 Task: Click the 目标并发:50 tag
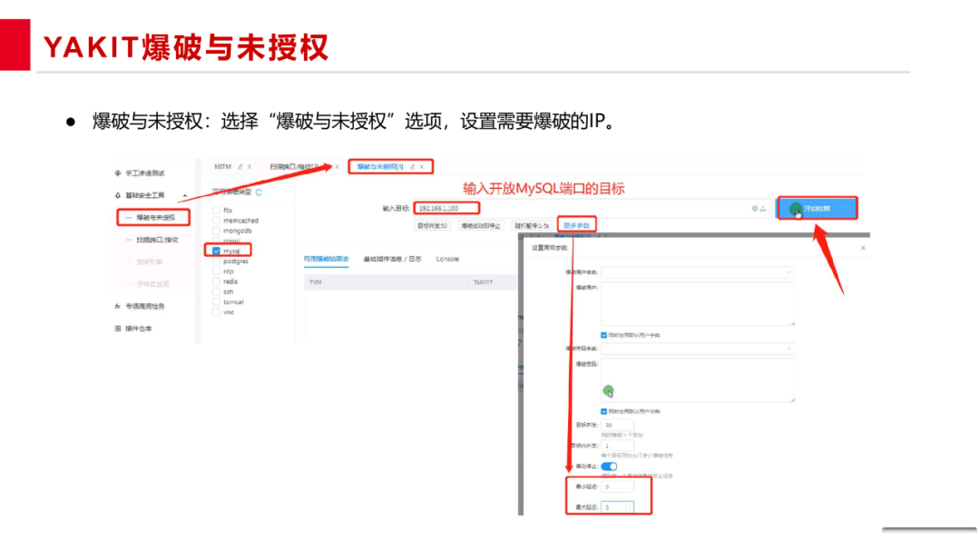[433, 226]
